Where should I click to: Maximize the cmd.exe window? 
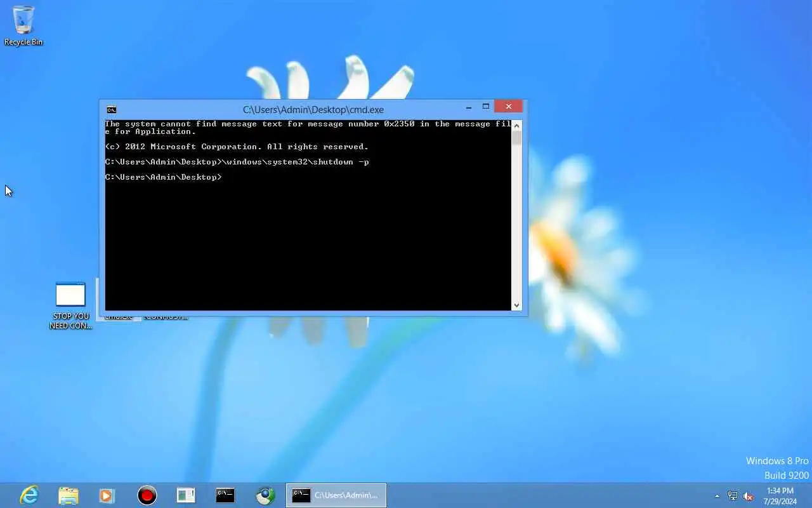pos(486,107)
